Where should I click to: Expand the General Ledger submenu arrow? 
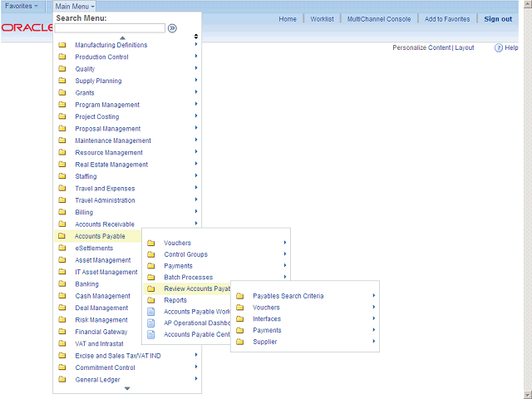[x=196, y=379]
